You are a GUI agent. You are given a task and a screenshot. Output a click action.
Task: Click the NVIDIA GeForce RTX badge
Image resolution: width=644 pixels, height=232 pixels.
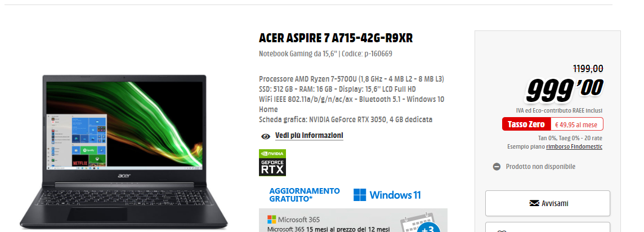pos(272,163)
